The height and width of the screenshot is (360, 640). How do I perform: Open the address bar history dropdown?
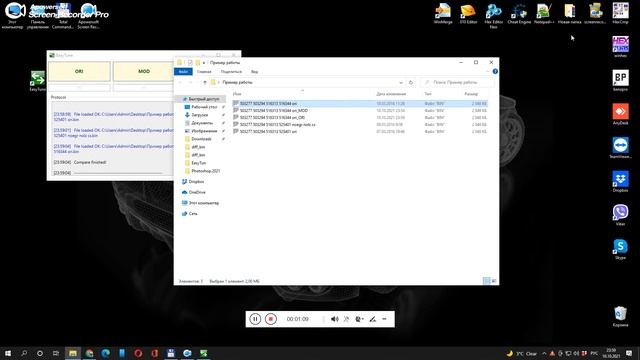pyautogui.click(x=401, y=82)
